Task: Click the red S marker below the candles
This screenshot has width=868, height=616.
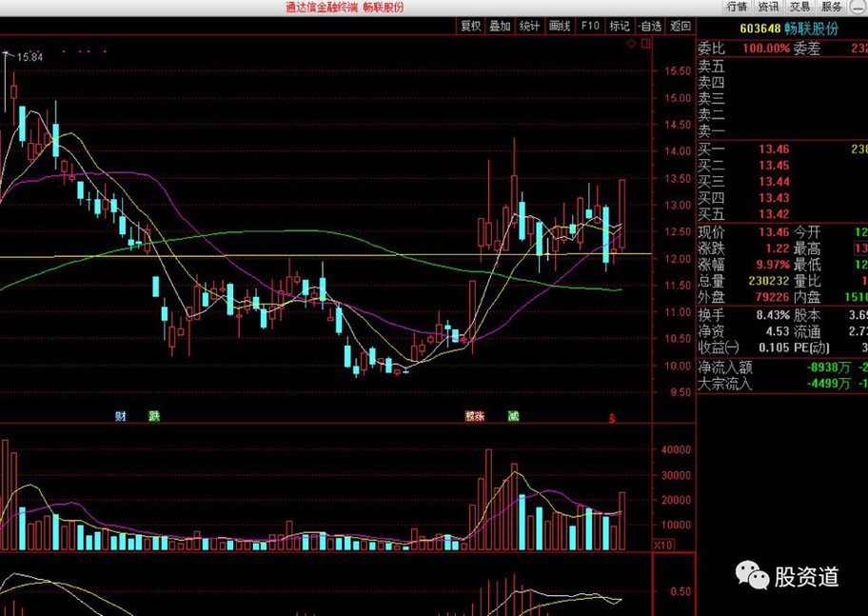Action: pos(612,419)
